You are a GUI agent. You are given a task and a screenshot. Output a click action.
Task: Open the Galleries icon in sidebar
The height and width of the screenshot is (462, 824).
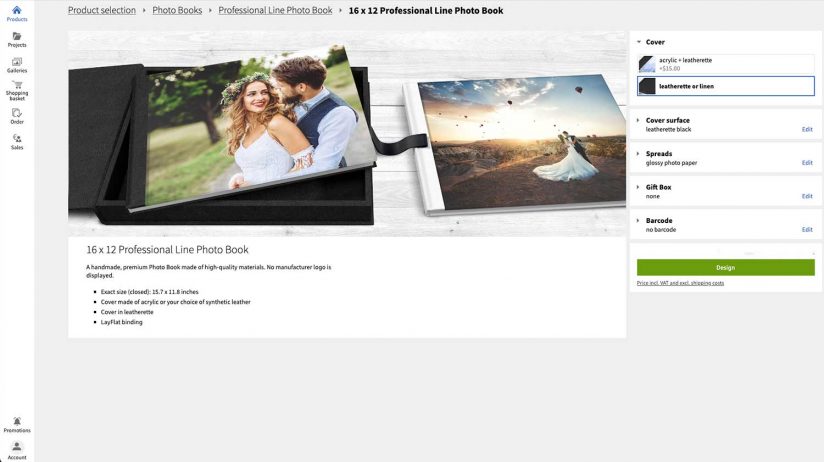click(x=17, y=62)
